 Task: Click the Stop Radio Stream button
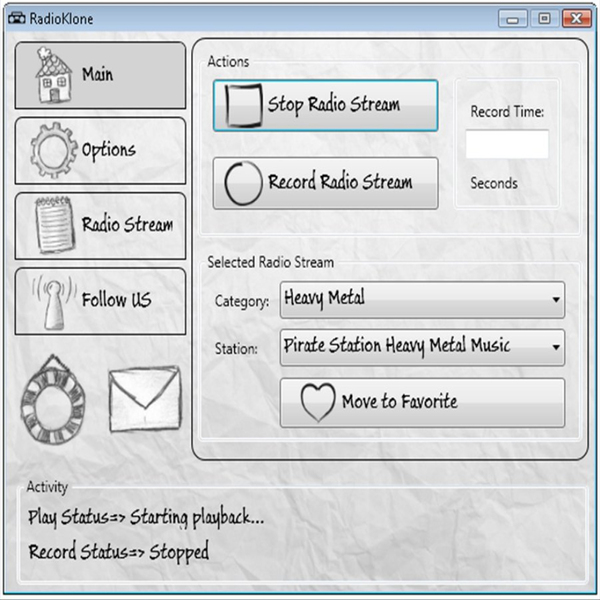pos(326,106)
